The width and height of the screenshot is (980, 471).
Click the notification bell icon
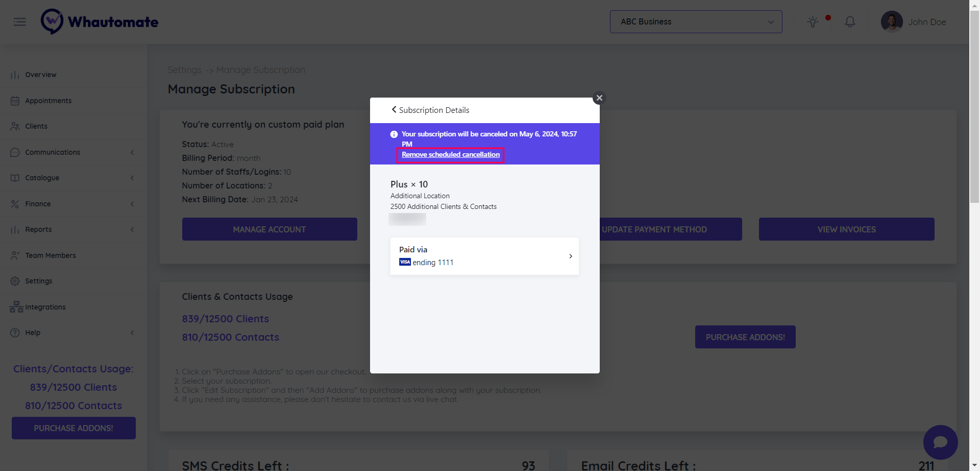click(x=850, y=22)
